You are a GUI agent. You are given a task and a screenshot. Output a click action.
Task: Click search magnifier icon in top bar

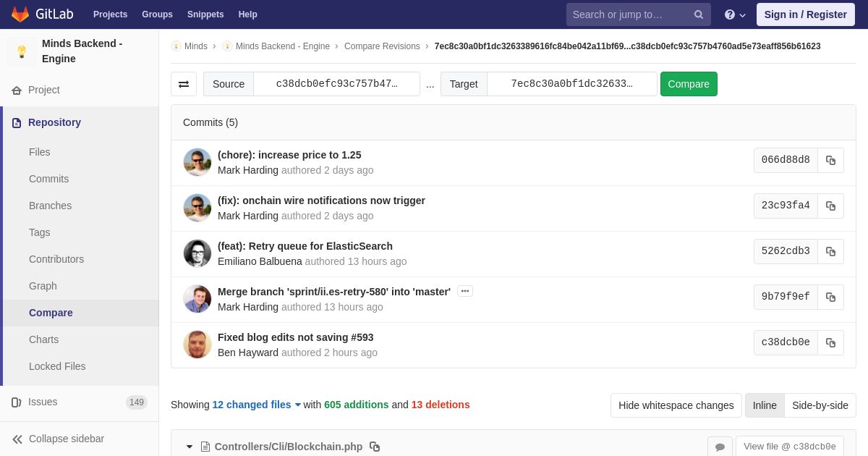[699, 14]
